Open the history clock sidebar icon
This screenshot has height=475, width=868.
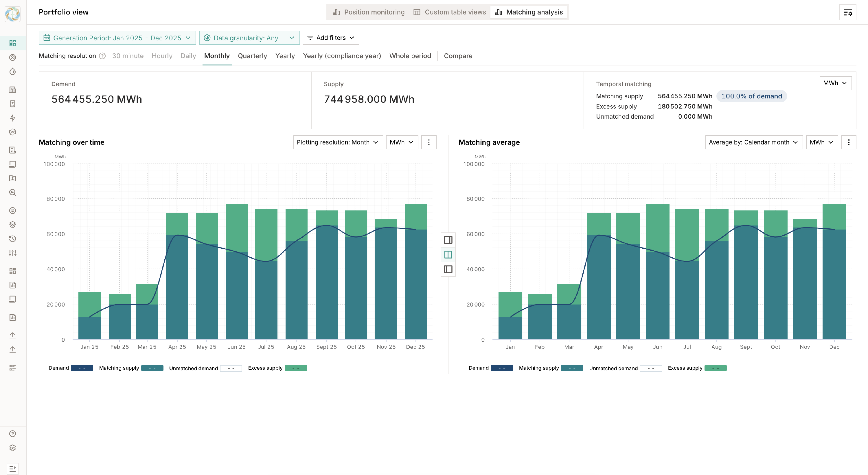pos(12,239)
